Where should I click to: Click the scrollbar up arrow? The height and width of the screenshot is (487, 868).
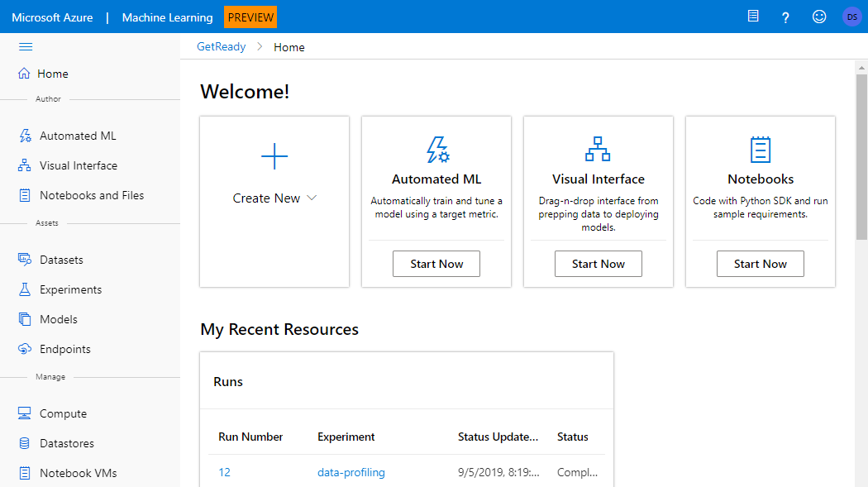pos(861,68)
